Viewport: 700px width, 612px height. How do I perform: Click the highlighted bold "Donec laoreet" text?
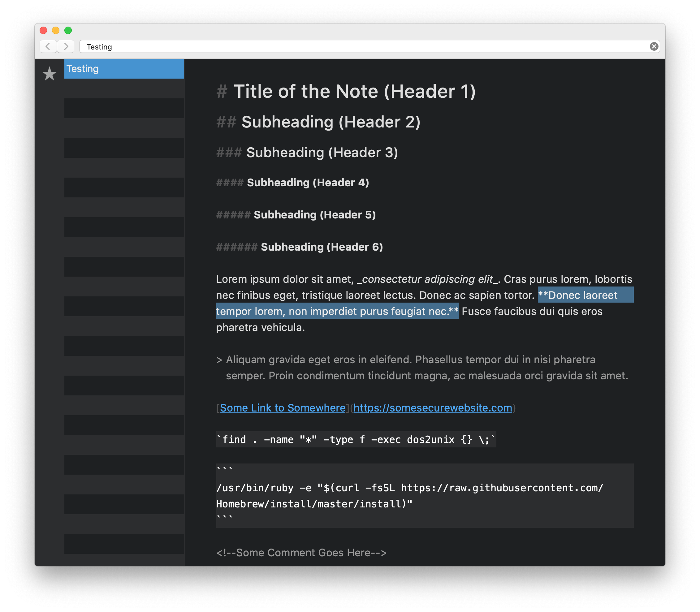[583, 295]
